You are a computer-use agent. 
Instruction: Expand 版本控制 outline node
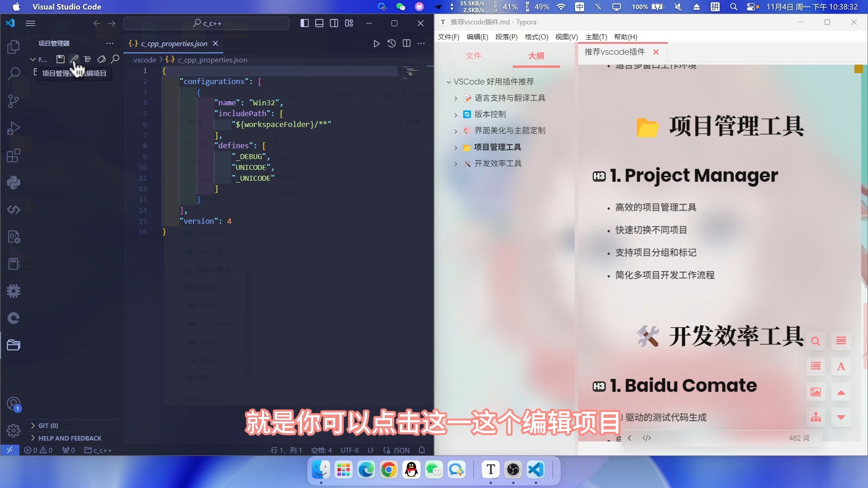pyautogui.click(x=456, y=115)
